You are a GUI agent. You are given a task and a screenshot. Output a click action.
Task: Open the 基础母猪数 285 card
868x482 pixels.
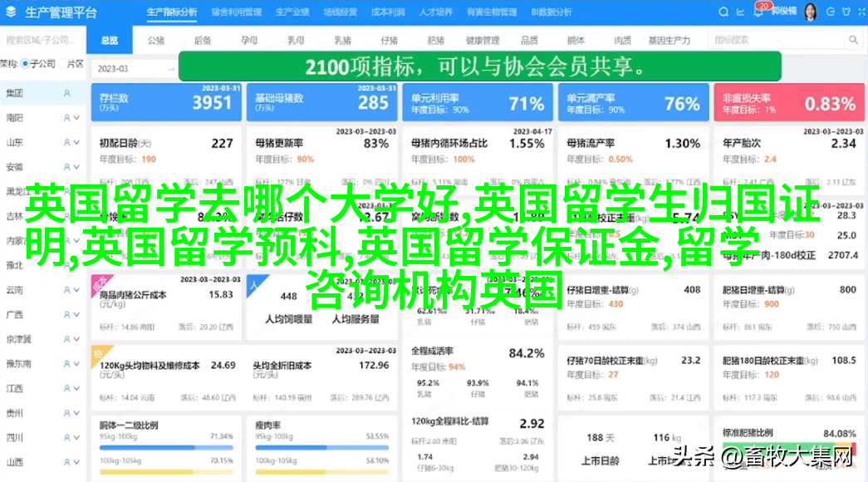click(322, 102)
